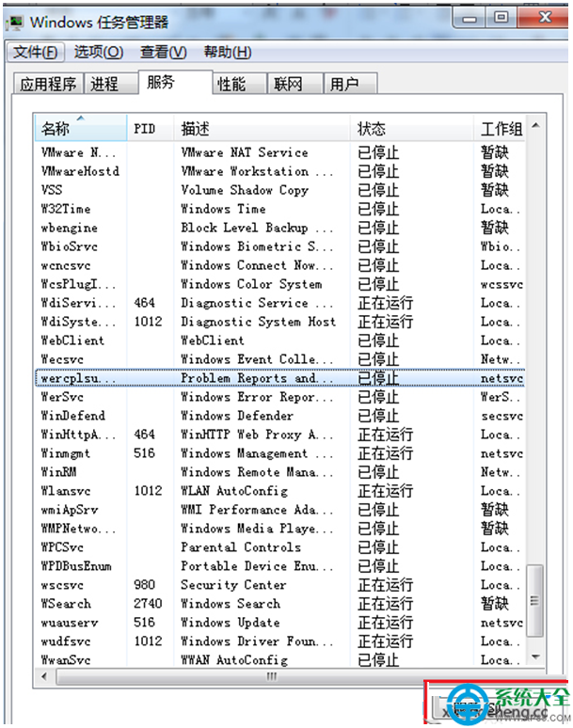
Task: Select the WMPNetwo Media Player row
Action: coord(280,529)
